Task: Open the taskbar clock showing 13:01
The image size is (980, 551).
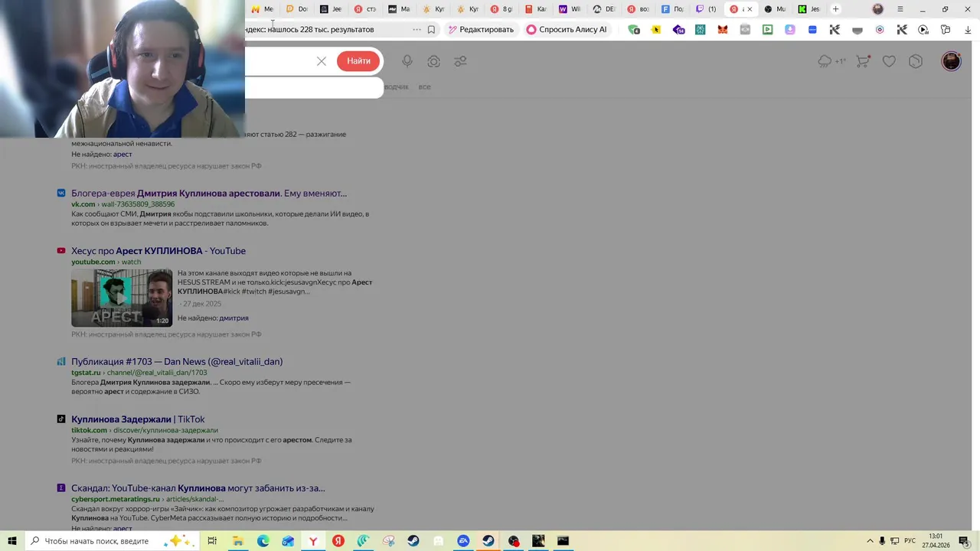Action: (x=936, y=541)
